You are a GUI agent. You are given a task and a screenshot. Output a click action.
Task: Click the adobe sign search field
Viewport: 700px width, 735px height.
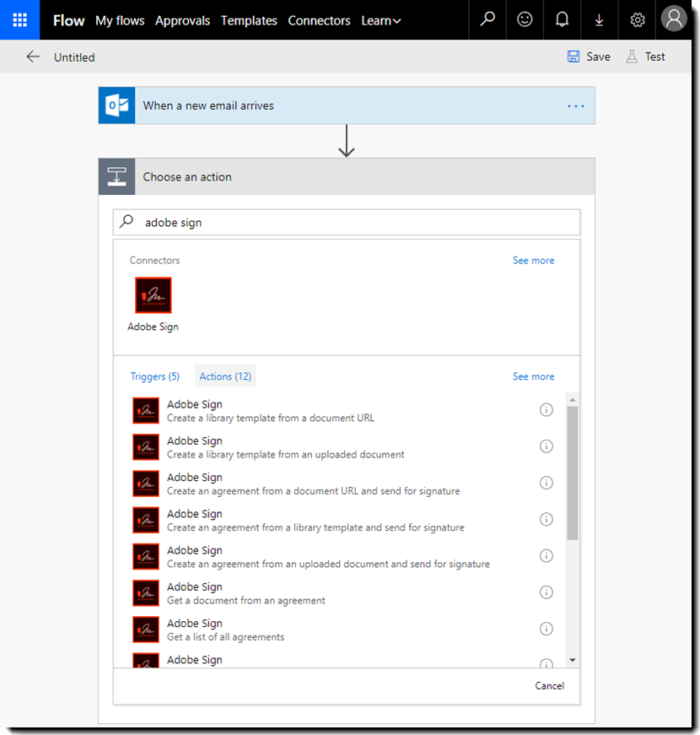coord(347,222)
